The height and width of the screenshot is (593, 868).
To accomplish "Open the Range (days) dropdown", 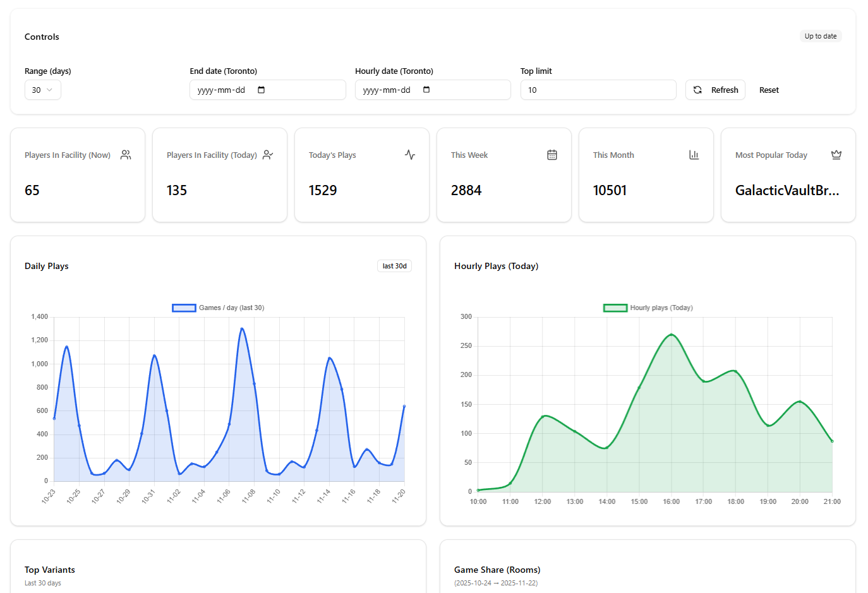I will [42, 90].
